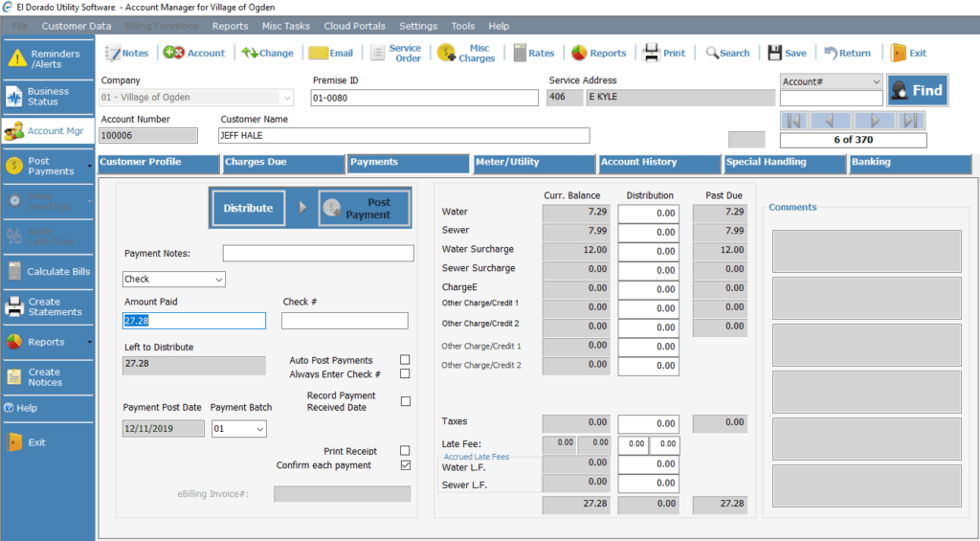Click the Return arrow icon
The width and height of the screenshot is (980, 541).
(x=831, y=53)
